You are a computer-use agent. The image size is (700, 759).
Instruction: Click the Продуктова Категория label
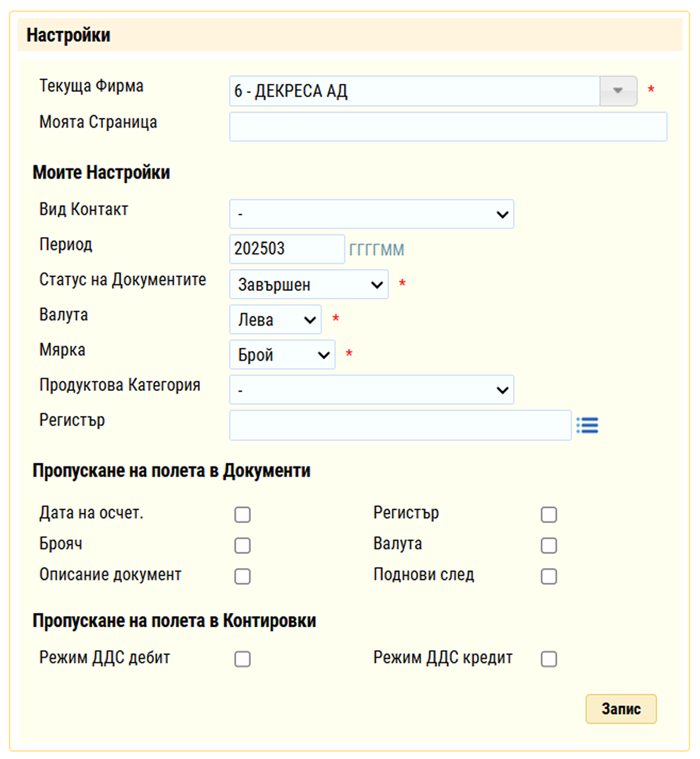tap(120, 385)
